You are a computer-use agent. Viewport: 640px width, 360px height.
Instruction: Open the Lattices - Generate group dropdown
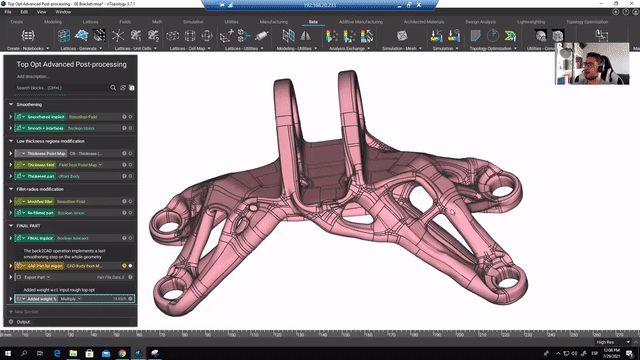click(x=101, y=48)
